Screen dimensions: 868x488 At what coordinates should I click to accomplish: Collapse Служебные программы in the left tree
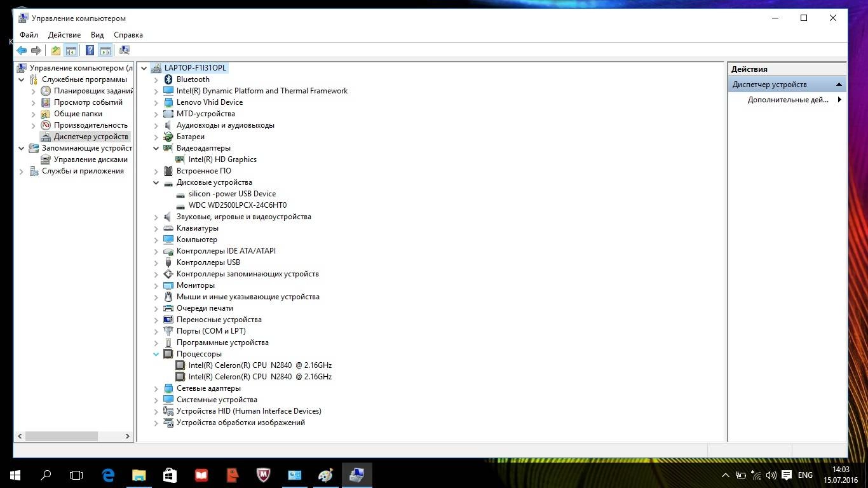[x=22, y=79]
